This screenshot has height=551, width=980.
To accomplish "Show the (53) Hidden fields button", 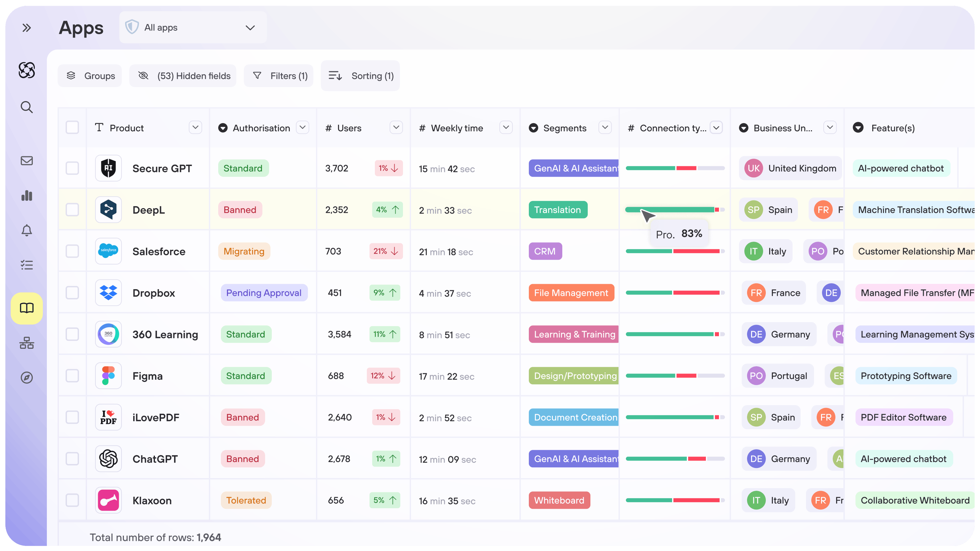I will pyautogui.click(x=183, y=76).
